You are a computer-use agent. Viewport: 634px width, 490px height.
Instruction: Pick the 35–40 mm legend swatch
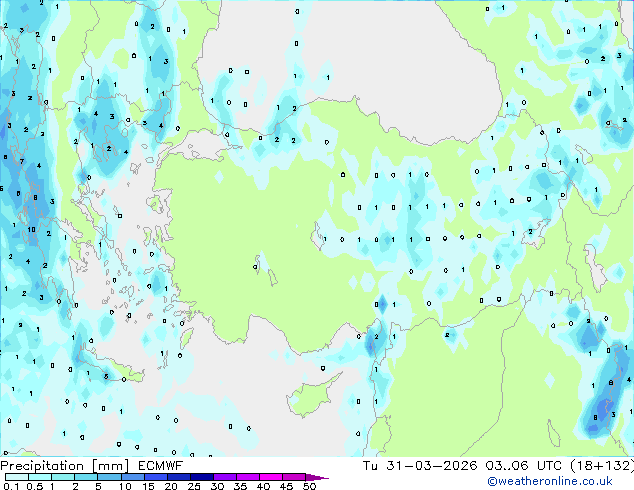(x=247, y=477)
